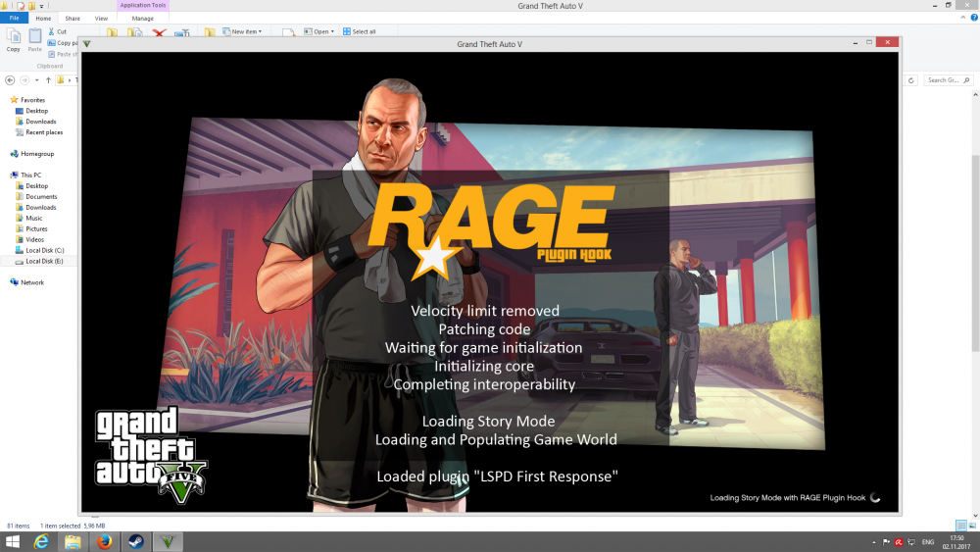Click the Explorer vertical scrollbar
The height and width of the screenshot is (552, 980).
pos(975,253)
